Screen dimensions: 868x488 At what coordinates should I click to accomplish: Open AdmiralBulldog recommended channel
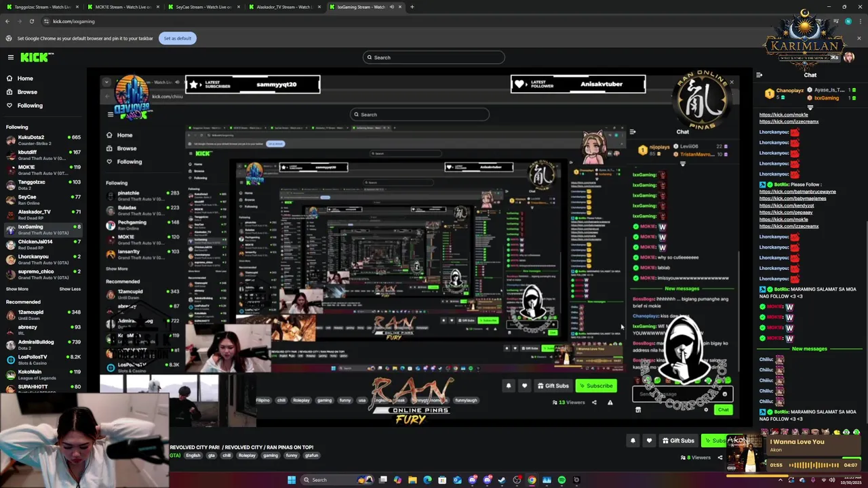click(43, 344)
